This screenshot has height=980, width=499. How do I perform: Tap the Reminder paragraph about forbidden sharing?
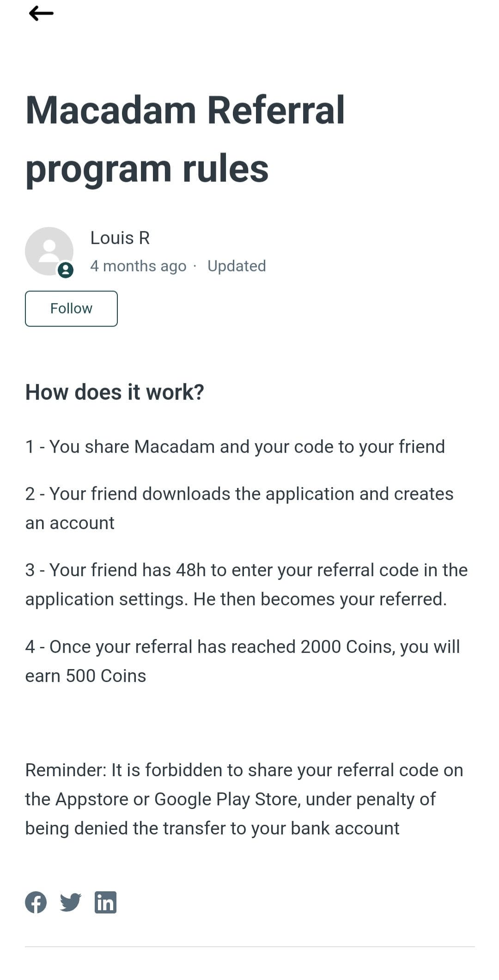(x=244, y=799)
